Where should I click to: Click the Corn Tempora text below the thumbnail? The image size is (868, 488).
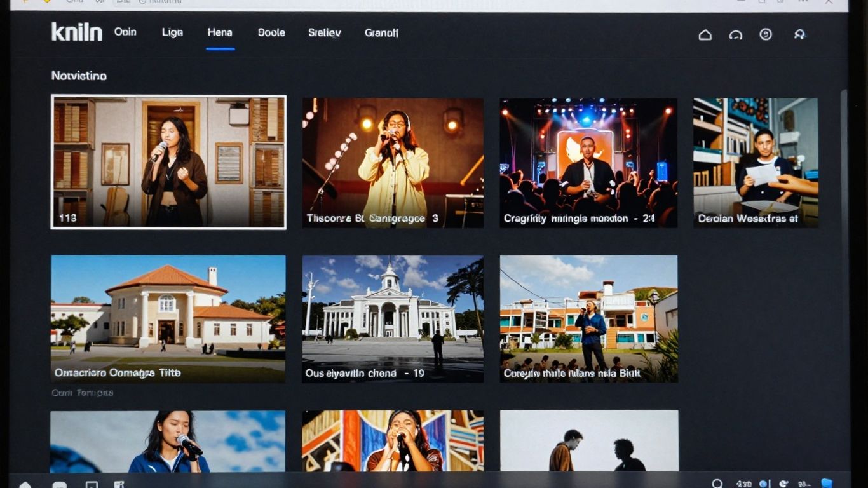point(83,393)
